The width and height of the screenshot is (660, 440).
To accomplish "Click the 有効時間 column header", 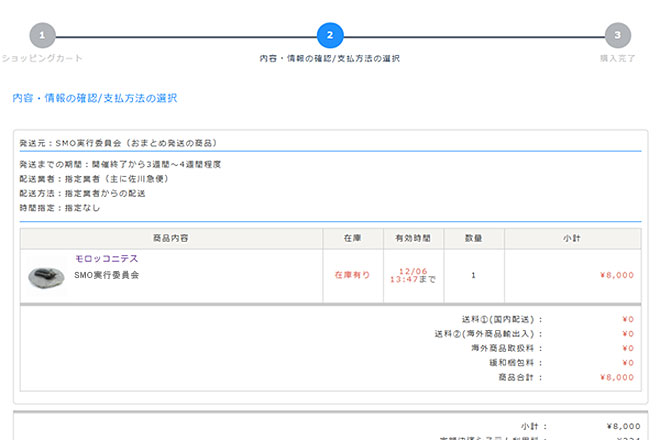I will pos(413,238).
